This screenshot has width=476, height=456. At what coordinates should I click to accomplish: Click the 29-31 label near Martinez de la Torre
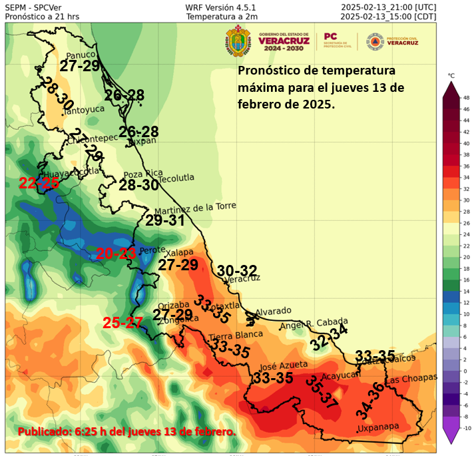click(x=165, y=220)
